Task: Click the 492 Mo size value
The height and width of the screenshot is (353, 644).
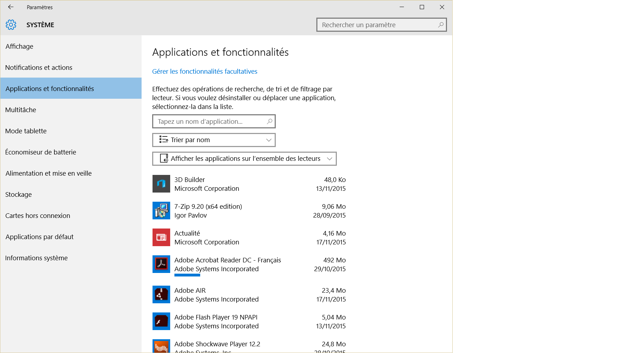Action: (x=334, y=260)
